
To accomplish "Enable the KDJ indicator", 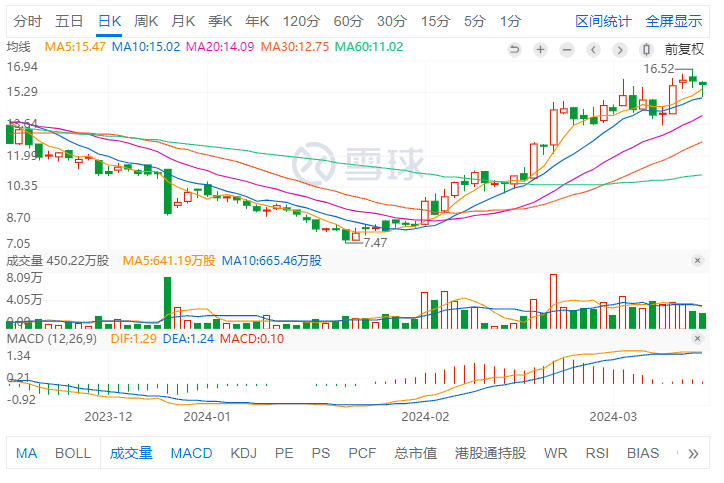I will tap(243, 453).
